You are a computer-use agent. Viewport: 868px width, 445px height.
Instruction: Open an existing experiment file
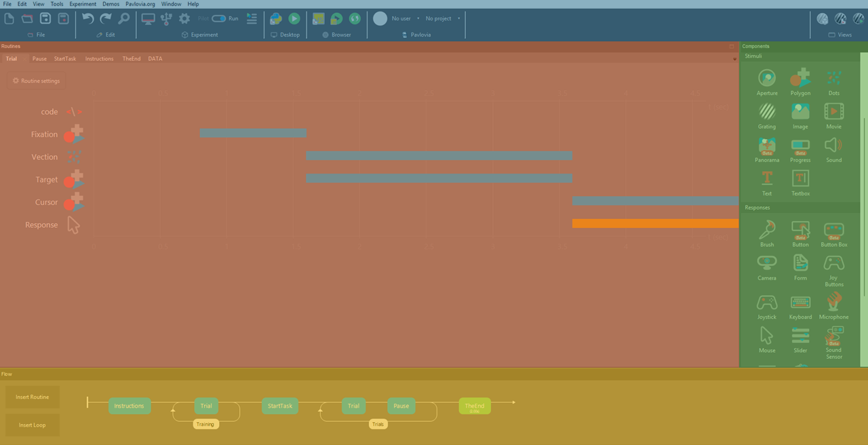tap(27, 19)
